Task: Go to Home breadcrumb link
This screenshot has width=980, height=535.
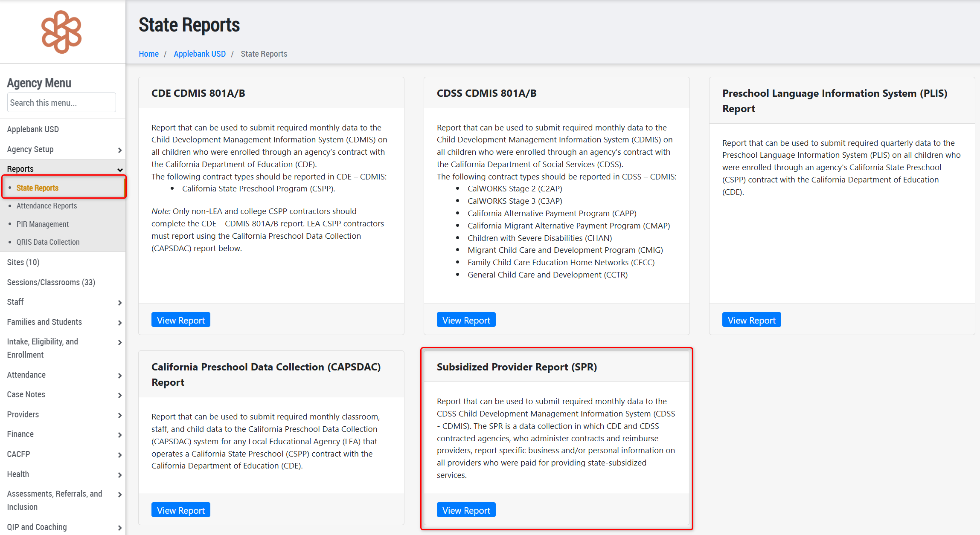Action: point(148,54)
